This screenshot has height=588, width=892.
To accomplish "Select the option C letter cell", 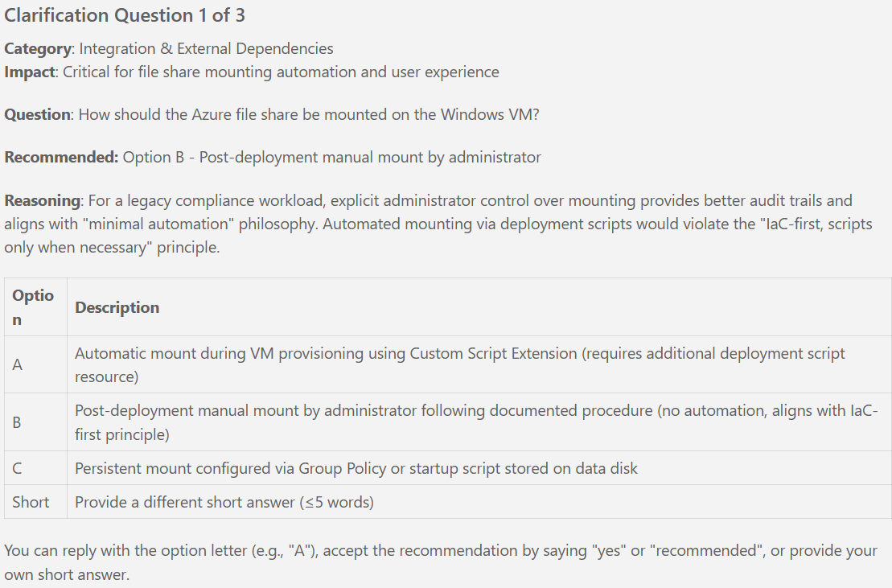I will pyautogui.click(x=18, y=468).
